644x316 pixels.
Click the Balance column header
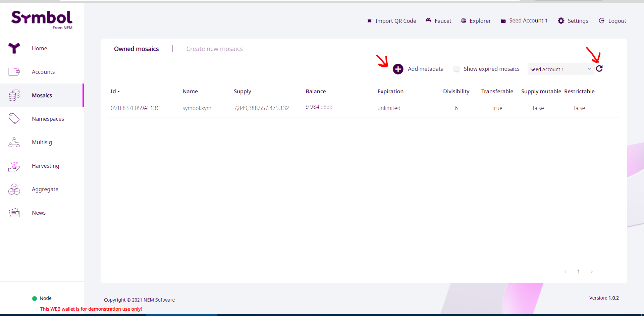(x=316, y=91)
